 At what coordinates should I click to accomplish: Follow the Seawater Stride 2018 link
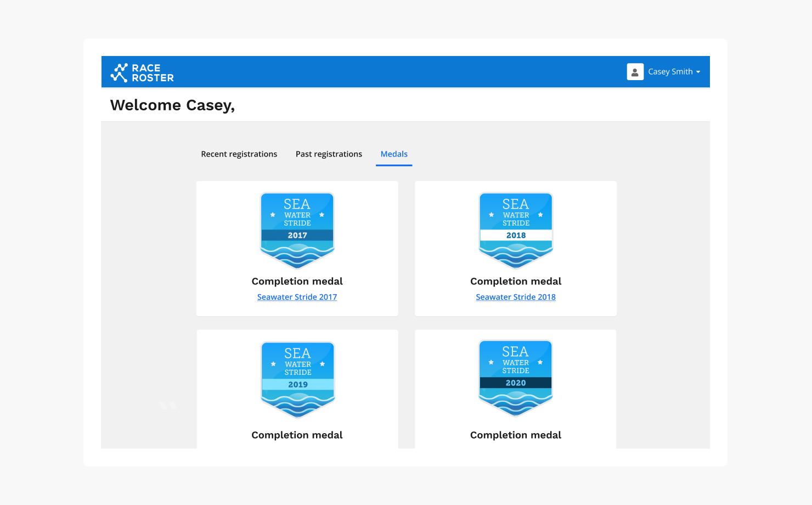[516, 297]
